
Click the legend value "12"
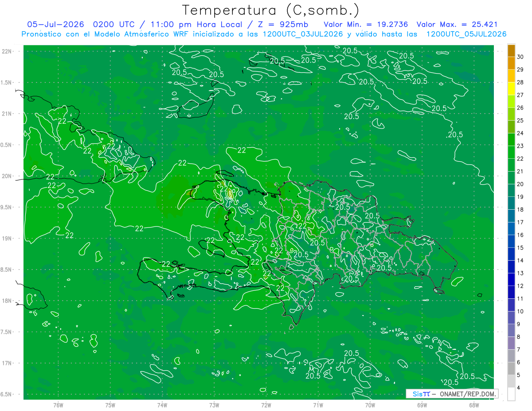[x=520, y=286]
